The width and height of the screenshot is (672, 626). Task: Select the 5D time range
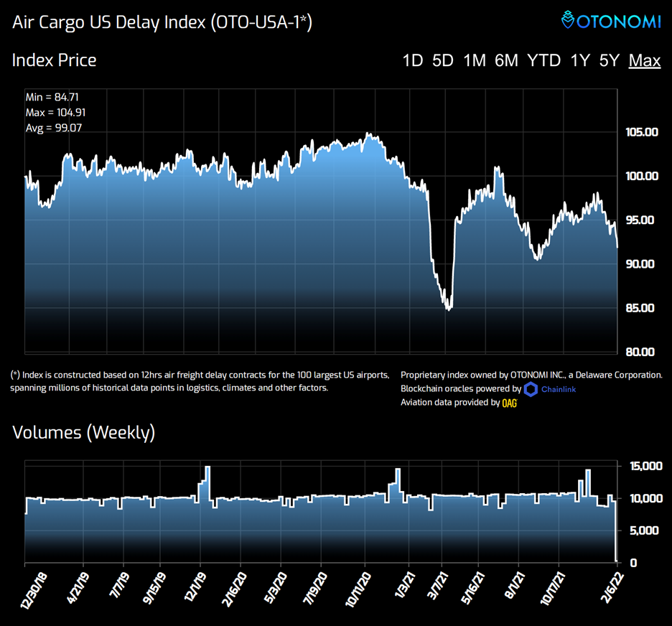(x=443, y=60)
